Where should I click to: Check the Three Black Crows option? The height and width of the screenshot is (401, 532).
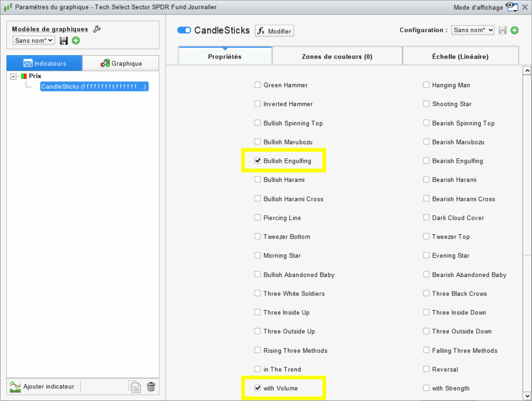pyautogui.click(x=427, y=293)
